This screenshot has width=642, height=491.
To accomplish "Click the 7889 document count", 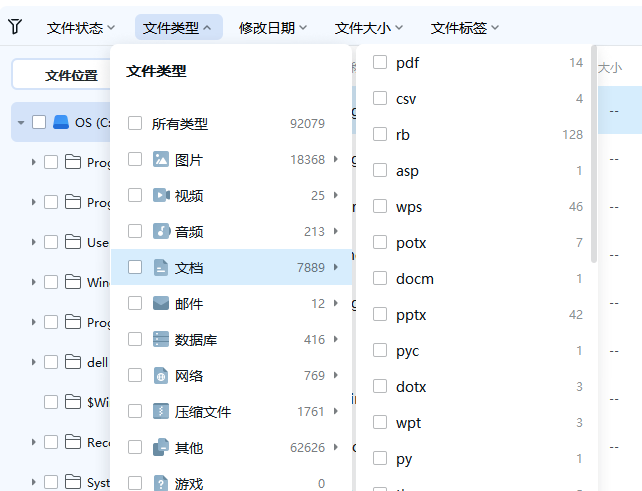I will [x=311, y=268].
